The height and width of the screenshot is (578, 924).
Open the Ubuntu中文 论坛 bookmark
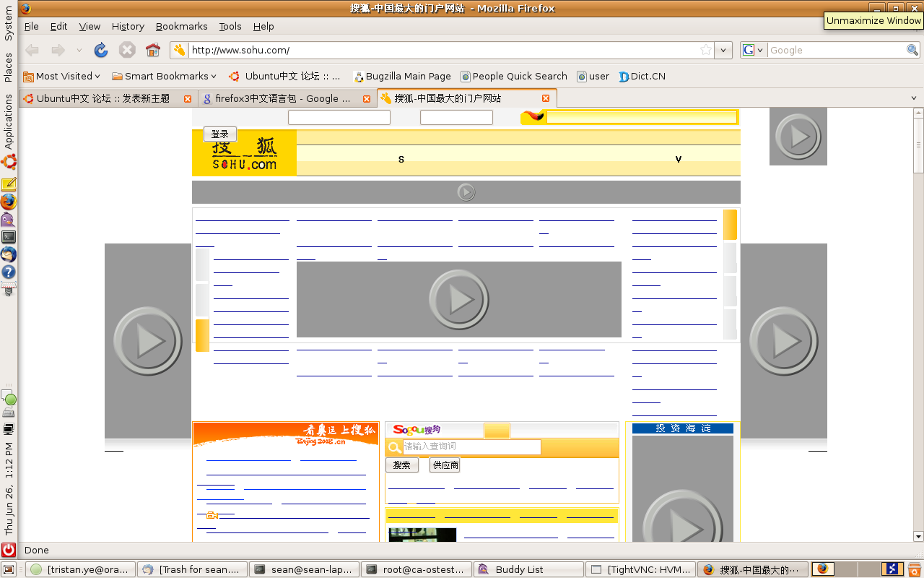pos(284,76)
